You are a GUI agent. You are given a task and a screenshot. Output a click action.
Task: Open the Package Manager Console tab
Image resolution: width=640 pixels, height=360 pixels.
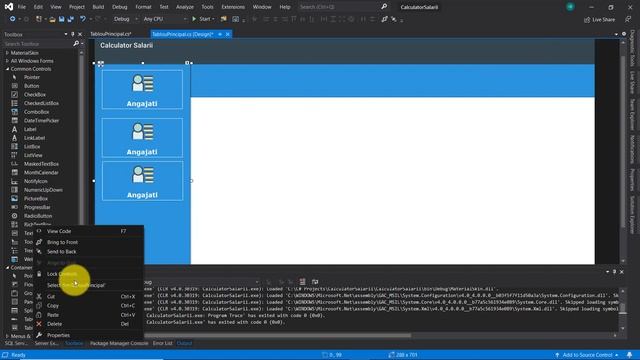tap(119, 343)
